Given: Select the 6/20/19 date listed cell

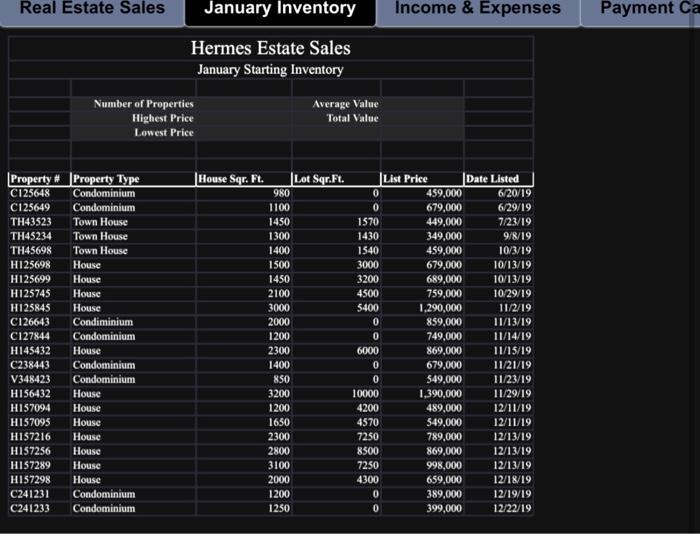Looking at the screenshot, I should click(499, 193).
